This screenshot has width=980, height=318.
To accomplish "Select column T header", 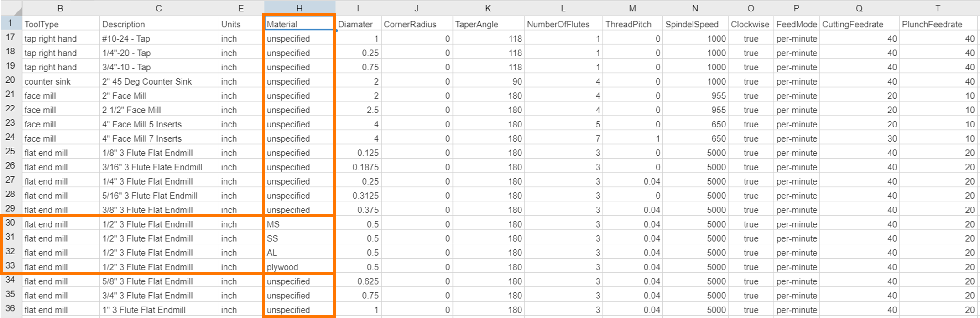I will pos(938,8).
